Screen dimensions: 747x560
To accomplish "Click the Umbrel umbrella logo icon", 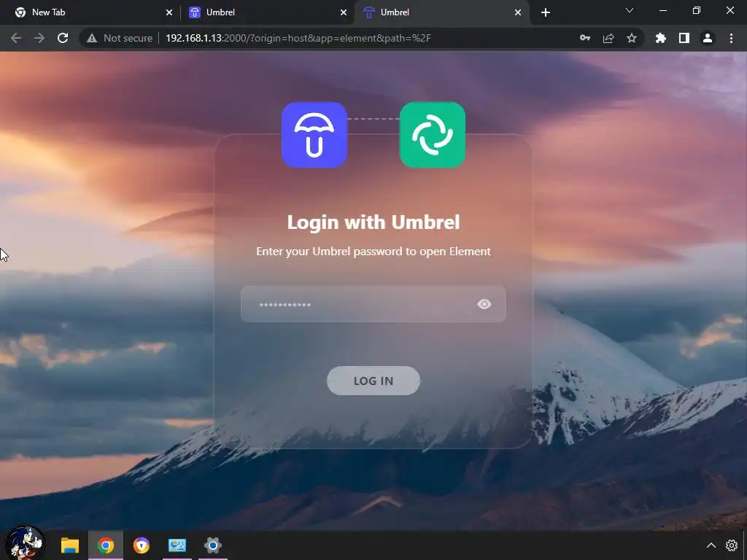I will [314, 135].
